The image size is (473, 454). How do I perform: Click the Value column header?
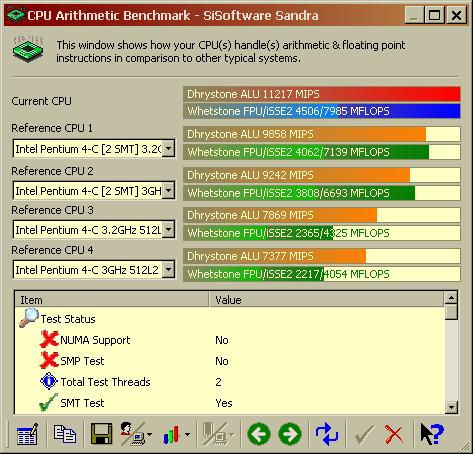[327, 300]
